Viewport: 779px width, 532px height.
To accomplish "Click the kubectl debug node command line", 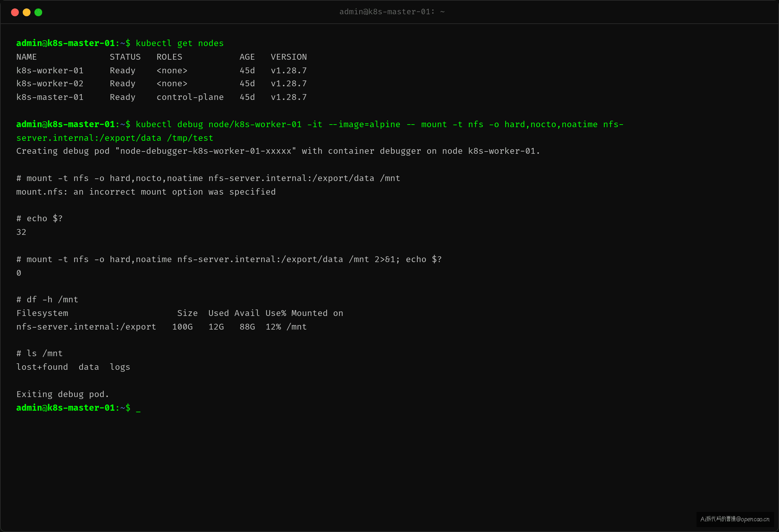I will (320, 131).
